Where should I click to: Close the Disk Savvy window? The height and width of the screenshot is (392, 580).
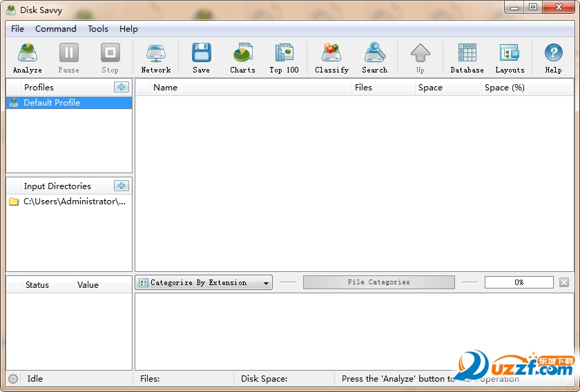coord(559,8)
